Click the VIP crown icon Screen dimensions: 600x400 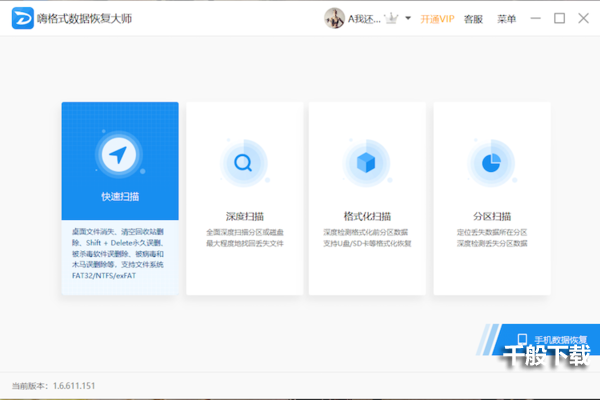(391, 18)
